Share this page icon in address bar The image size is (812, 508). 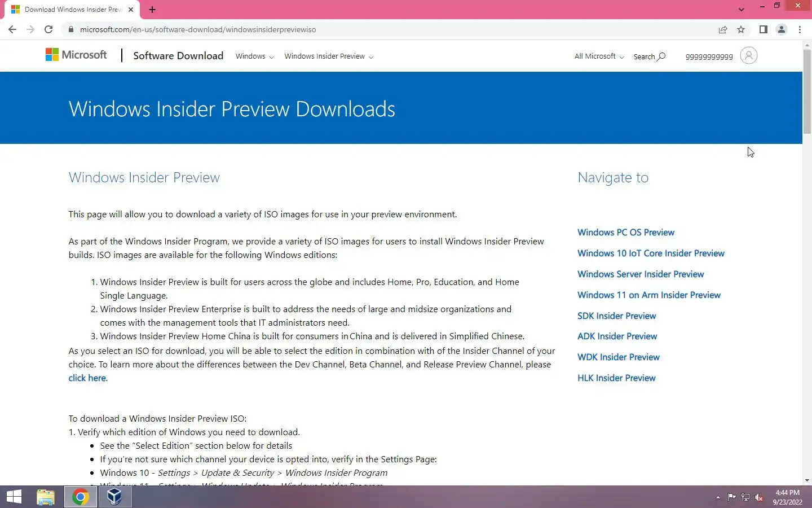723,29
